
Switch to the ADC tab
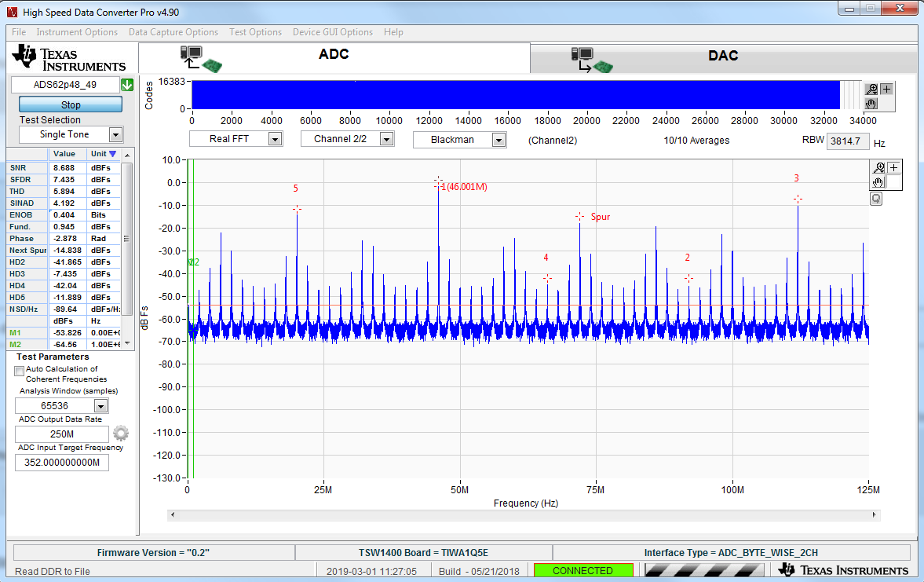(x=334, y=58)
